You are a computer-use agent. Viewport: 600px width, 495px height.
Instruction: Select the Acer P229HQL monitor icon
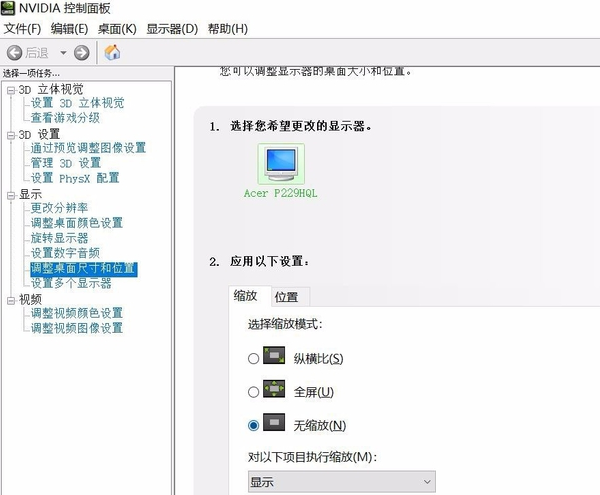[x=281, y=164]
